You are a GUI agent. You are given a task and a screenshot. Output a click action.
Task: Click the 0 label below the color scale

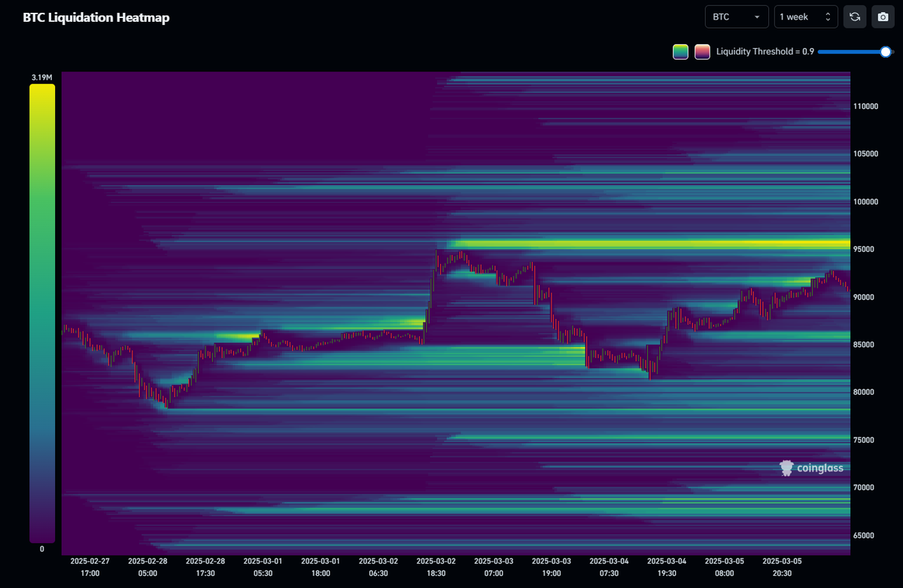(x=43, y=550)
